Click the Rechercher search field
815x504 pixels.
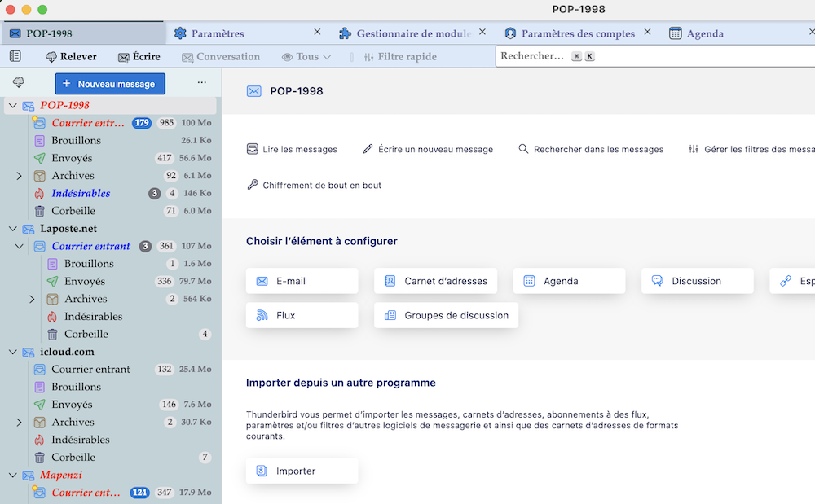point(655,56)
